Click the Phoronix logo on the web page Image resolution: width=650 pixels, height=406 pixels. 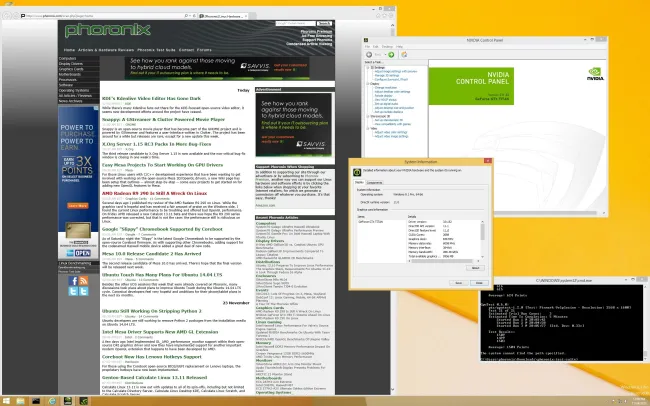tap(107, 30)
